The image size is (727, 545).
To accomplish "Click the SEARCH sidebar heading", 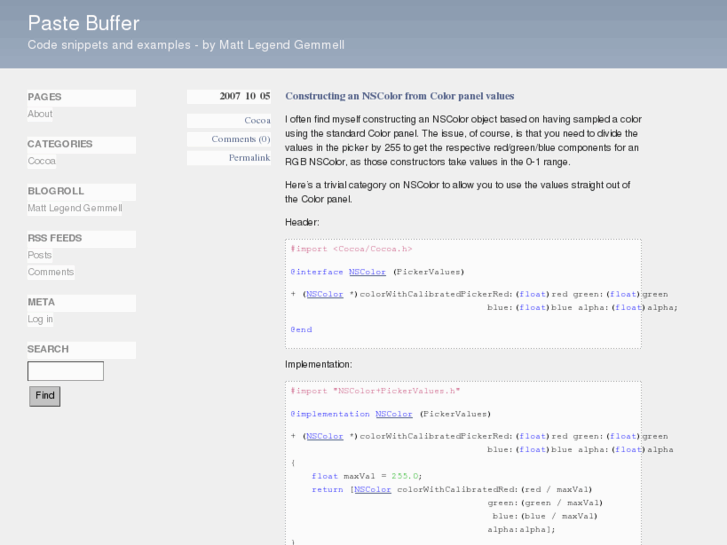I will point(48,349).
